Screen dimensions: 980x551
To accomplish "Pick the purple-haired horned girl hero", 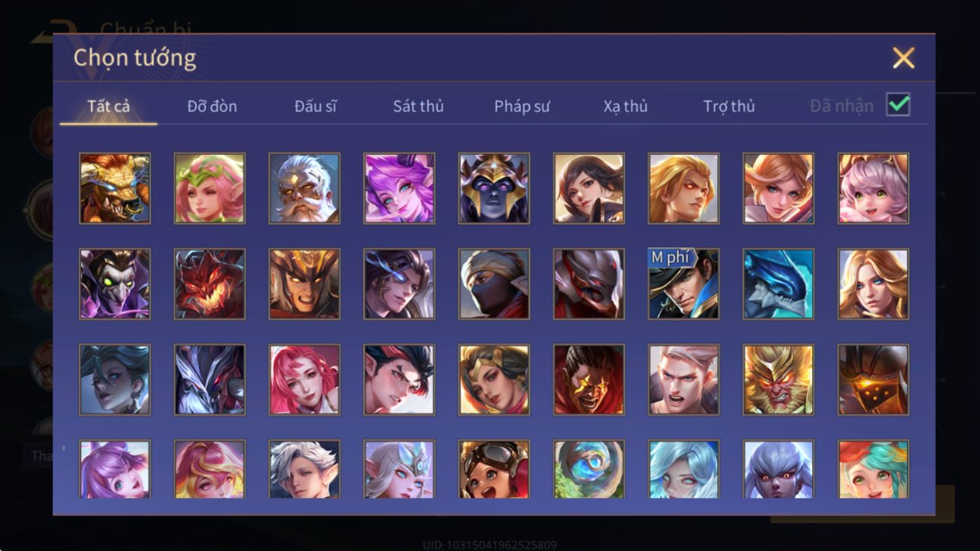I will 399,188.
